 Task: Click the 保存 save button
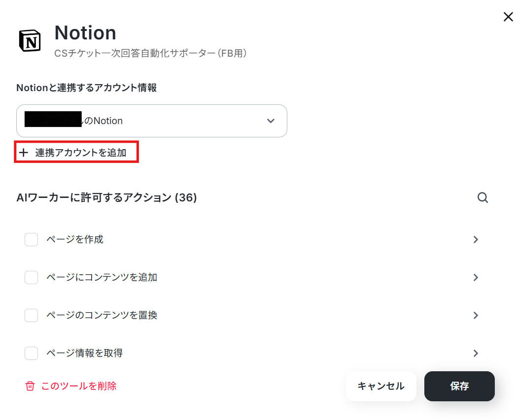(459, 386)
